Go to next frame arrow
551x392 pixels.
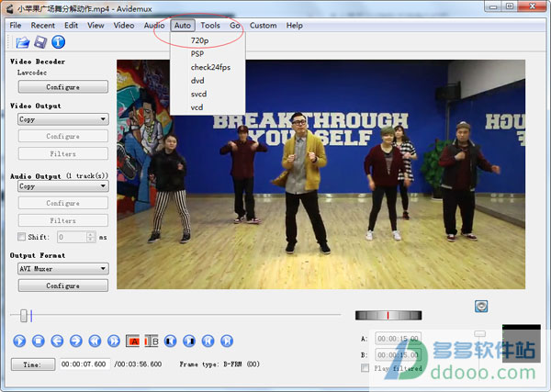coord(76,341)
